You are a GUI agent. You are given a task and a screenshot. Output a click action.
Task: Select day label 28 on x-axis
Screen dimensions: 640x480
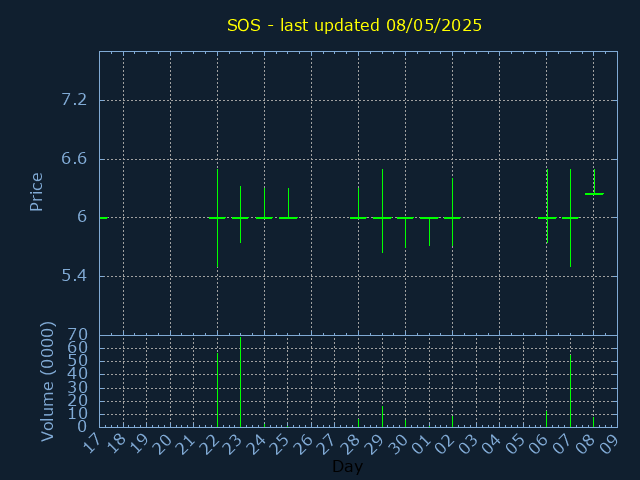[351, 443]
